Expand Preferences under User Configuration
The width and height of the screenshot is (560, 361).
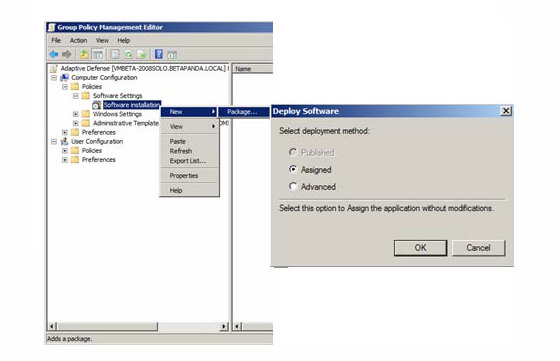click(65, 160)
